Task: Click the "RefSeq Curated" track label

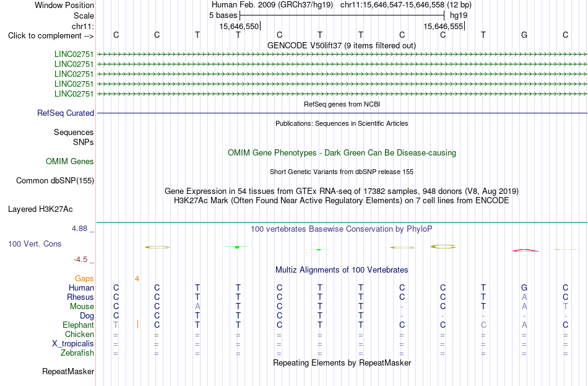Action: (65, 113)
